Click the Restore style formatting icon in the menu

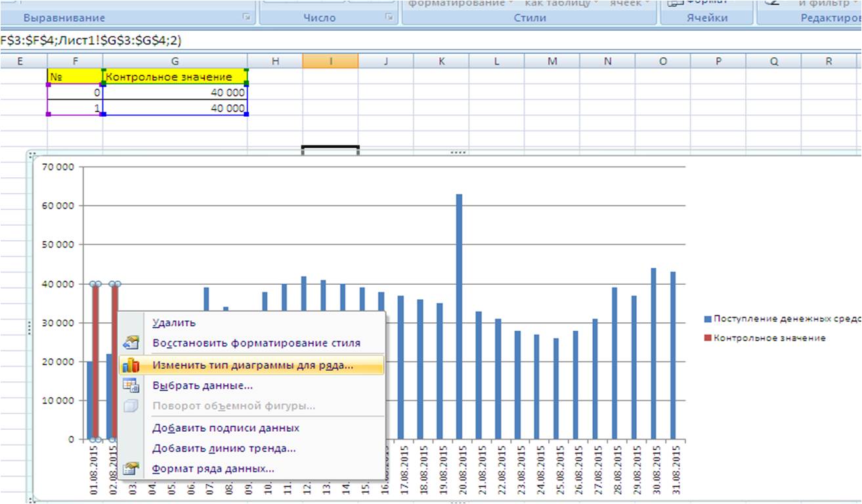coord(131,343)
